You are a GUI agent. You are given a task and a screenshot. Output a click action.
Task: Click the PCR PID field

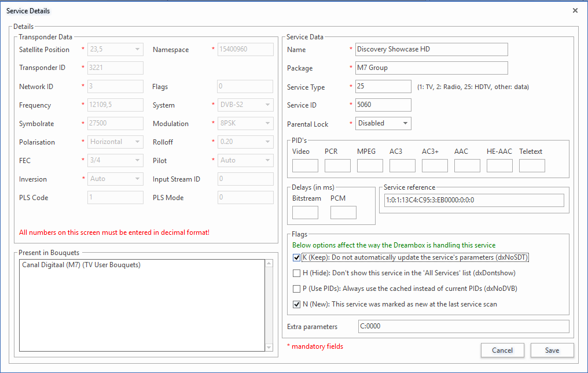(x=337, y=166)
